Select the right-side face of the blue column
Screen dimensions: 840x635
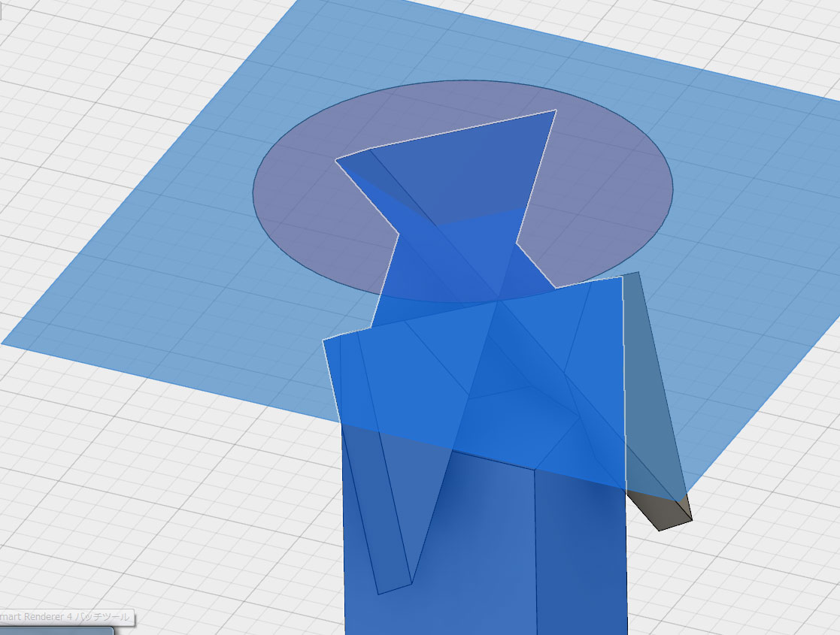(x=583, y=556)
